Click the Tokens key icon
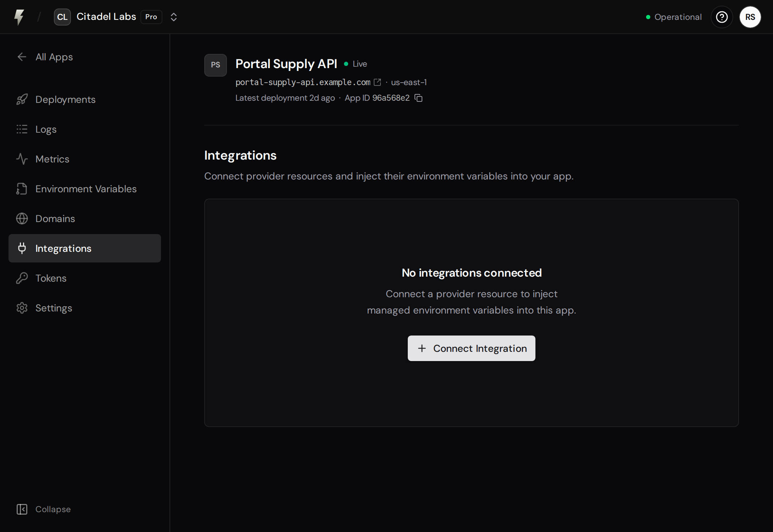 click(22, 278)
